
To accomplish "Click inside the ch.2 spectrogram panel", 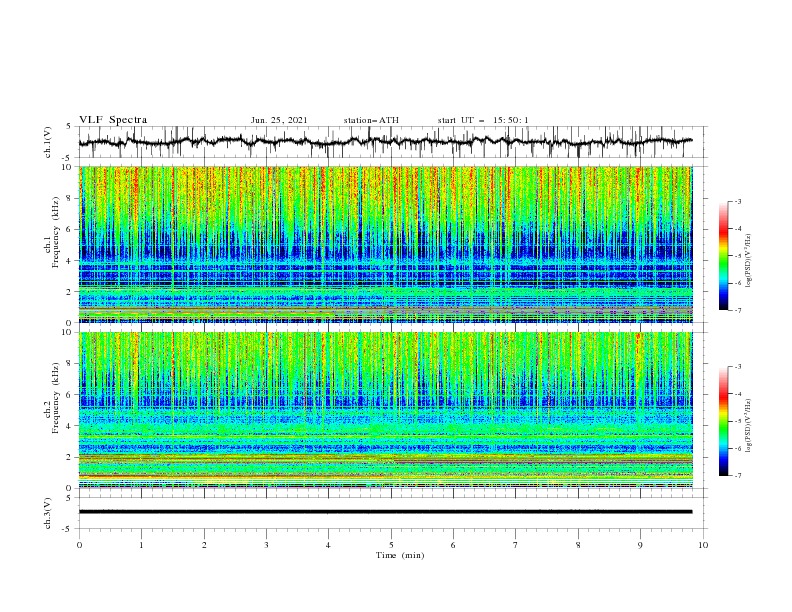I will pyautogui.click(x=385, y=410).
